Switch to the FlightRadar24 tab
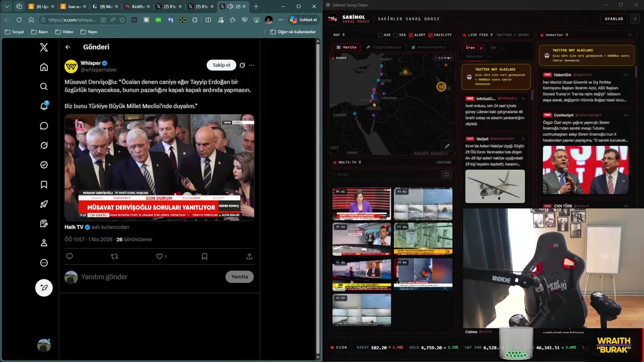 pyautogui.click(x=384, y=47)
